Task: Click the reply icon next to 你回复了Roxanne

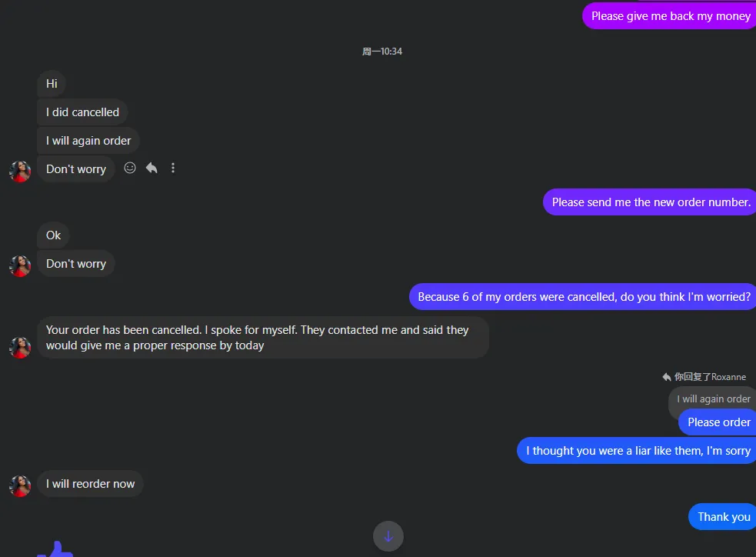Action: (666, 377)
